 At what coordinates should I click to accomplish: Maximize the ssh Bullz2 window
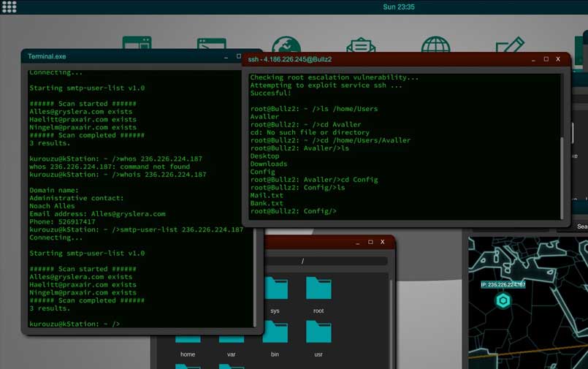[x=546, y=59]
